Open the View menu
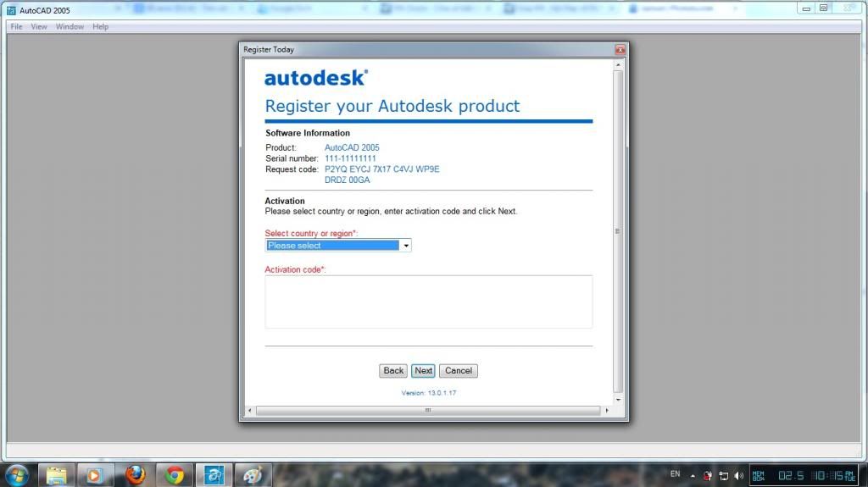Viewport: 868px width, 487px height. [39, 26]
